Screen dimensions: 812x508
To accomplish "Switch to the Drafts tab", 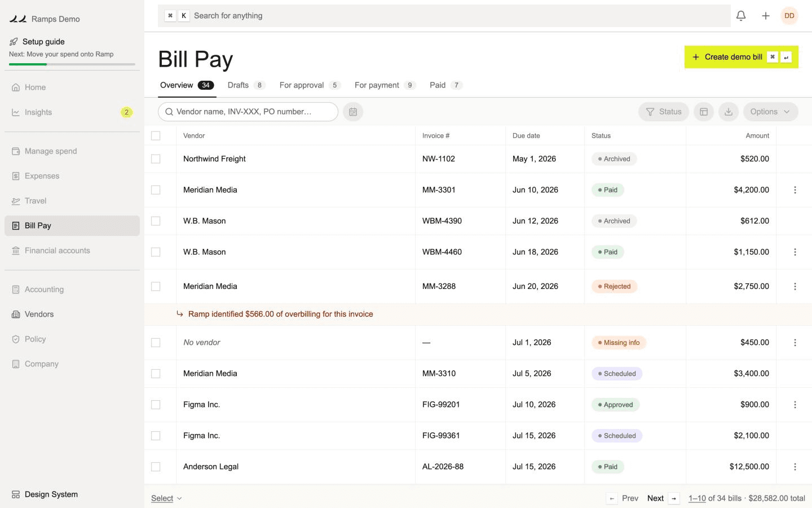I will tap(246, 85).
